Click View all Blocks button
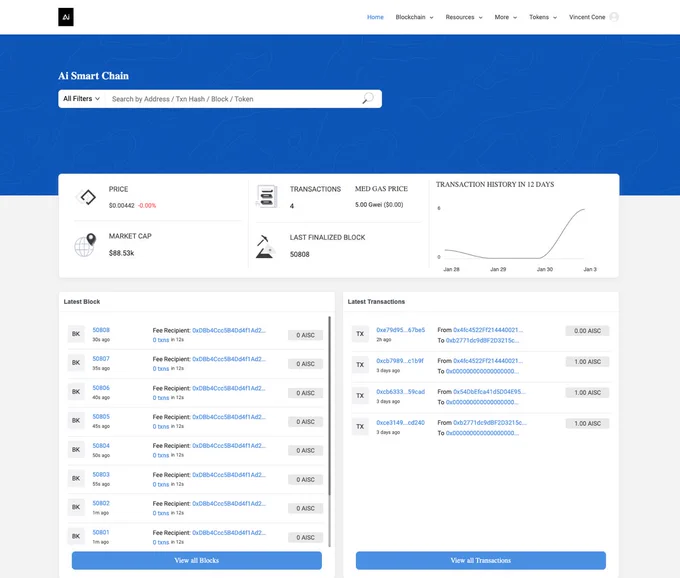Image resolution: width=680 pixels, height=578 pixels. (196, 560)
